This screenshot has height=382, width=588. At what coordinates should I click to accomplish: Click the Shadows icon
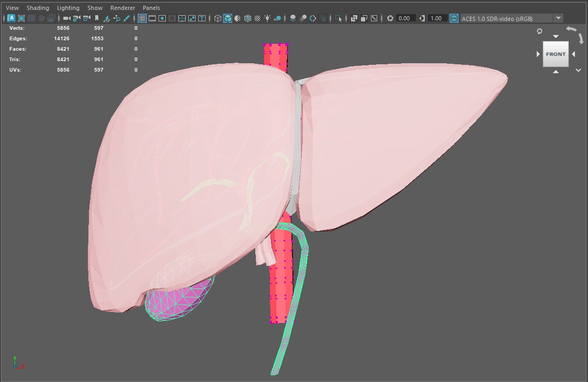pyautogui.click(x=277, y=18)
